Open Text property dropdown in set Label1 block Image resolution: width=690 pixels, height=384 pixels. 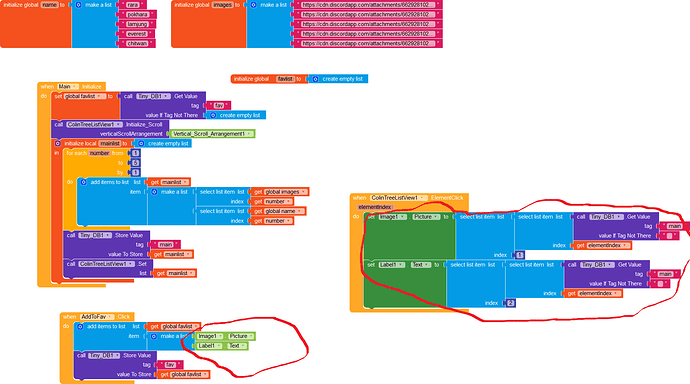pyautogui.click(x=426, y=265)
